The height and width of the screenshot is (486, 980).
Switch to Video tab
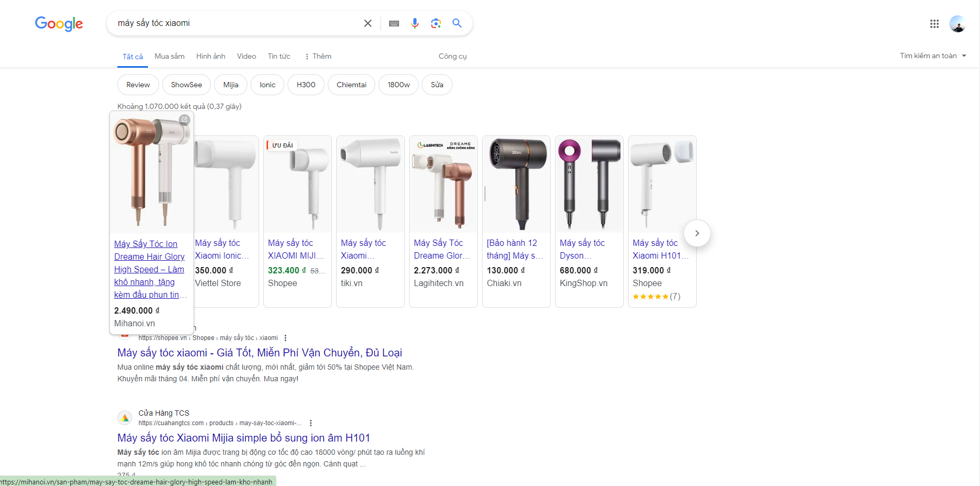pyautogui.click(x=246, y=56)
